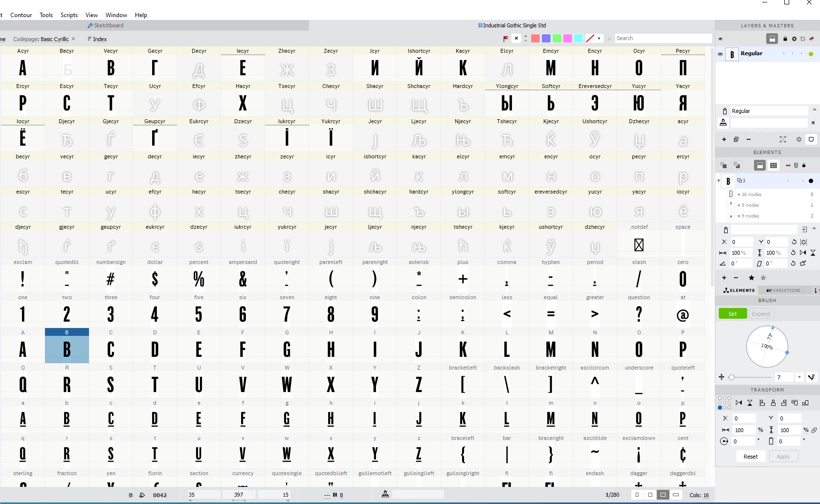Clear the glyph flag with the X button

(516, 38)
